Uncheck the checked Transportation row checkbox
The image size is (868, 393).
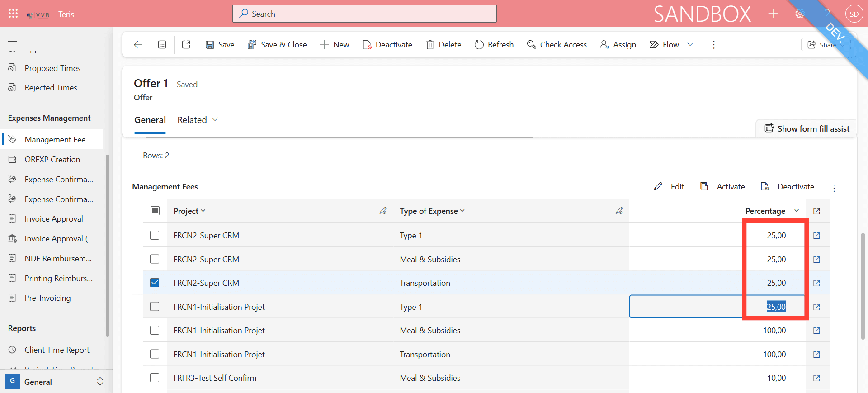click(x=155, y=283)
